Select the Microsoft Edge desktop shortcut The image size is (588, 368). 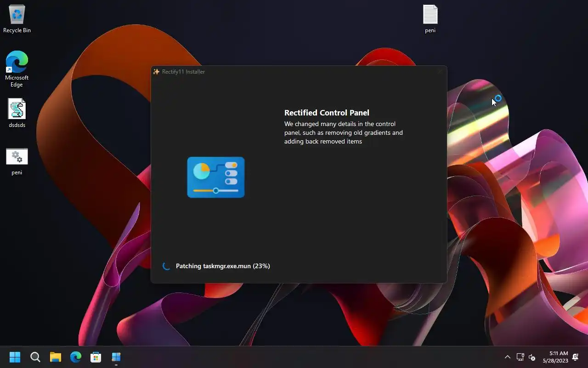click(x=17, y=69)
